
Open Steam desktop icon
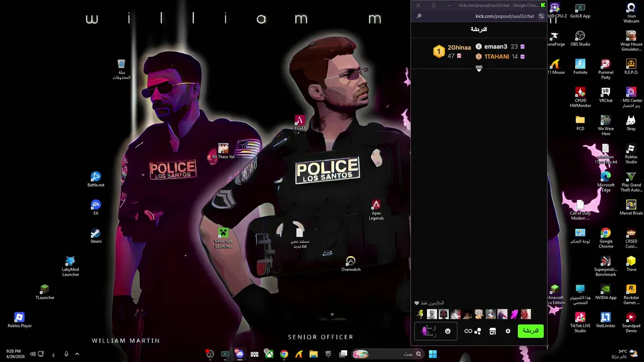point(96,236)
